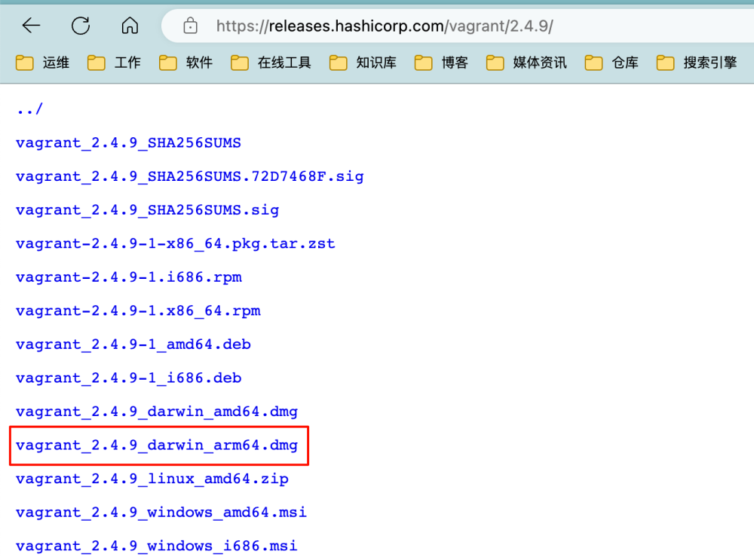The width and height of the screenshot is (754, 560).
Task: Download vagrant_2.4.9_linux_amd64.zip archive
Action: (x=152, y=479)
